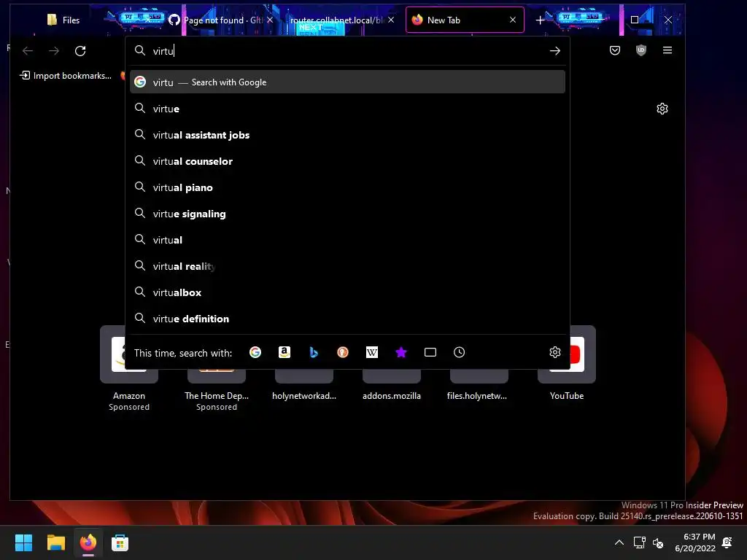Choose the virtualbox suggestion
Screen dimensions: 747x560
click(x=347, y=292)
